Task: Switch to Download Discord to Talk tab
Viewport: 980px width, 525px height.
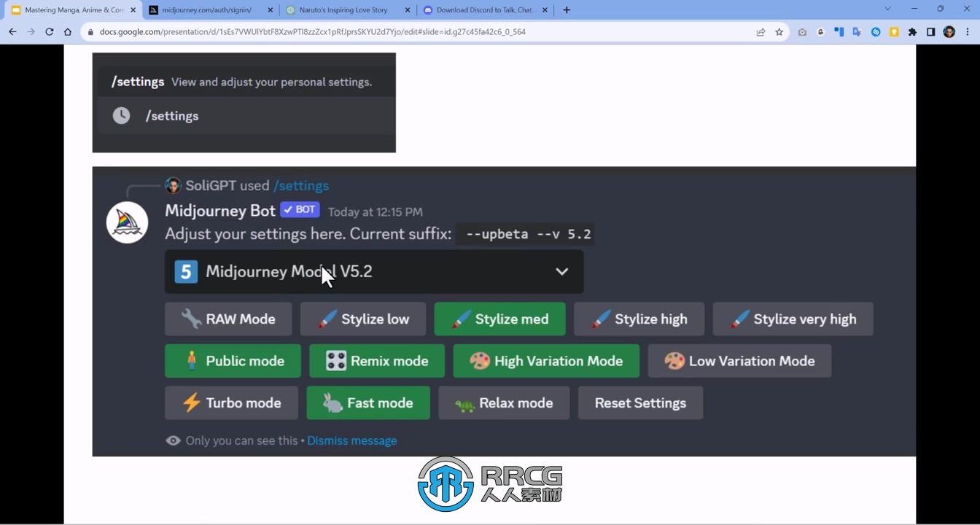Action: pos(485,10)
